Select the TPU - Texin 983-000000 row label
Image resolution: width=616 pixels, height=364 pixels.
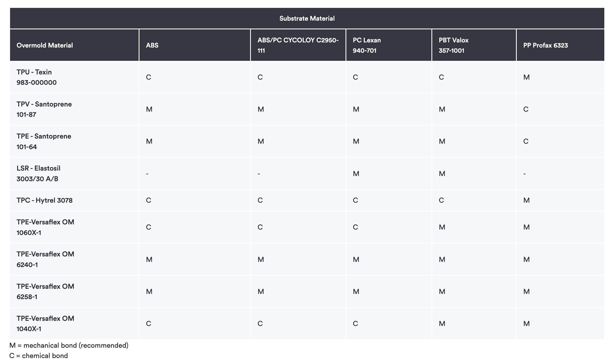[x=36, y=77]
